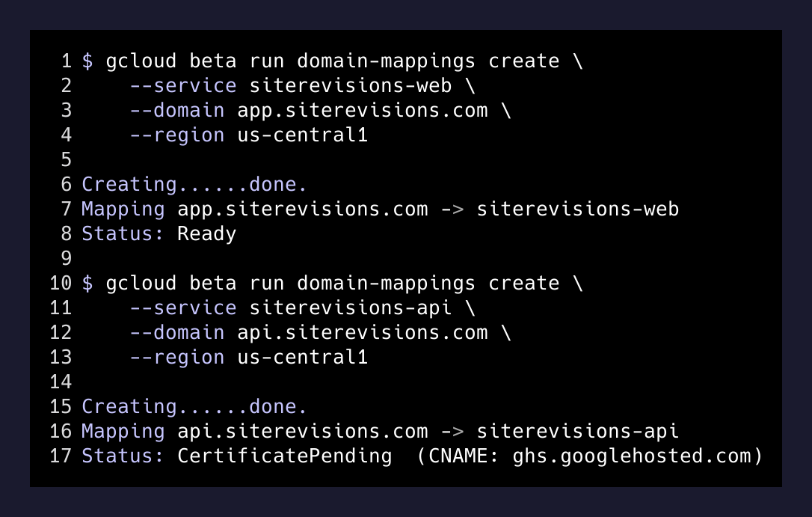Click line number 9 in the gutter
Screen dimensions: 812x517
click(x=67, y=259)
